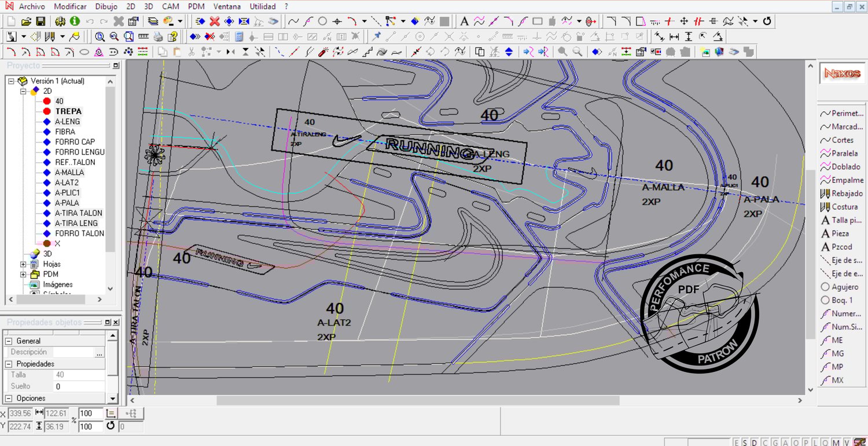Select the Agujero circle option
The width and height of the screenshot is (868, 446).
point(839,287)
